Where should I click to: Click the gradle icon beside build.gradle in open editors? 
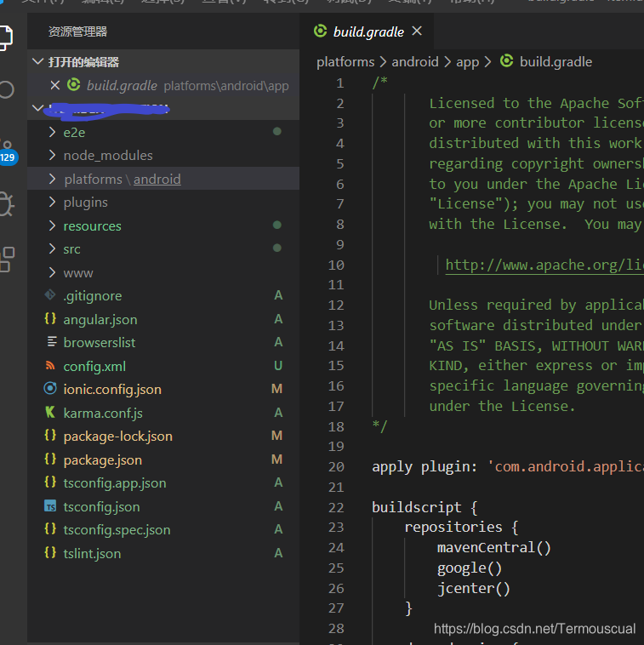pyautogui.click(x=74, y=85)
